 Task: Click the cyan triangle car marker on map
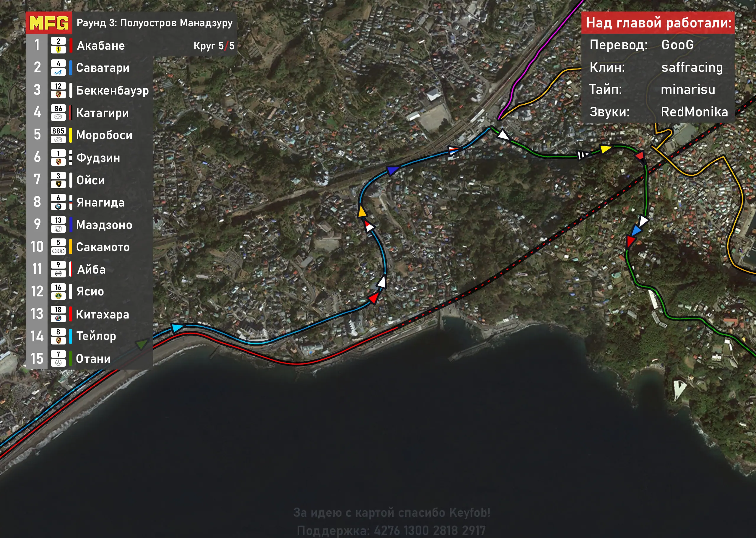coord(177,328)
